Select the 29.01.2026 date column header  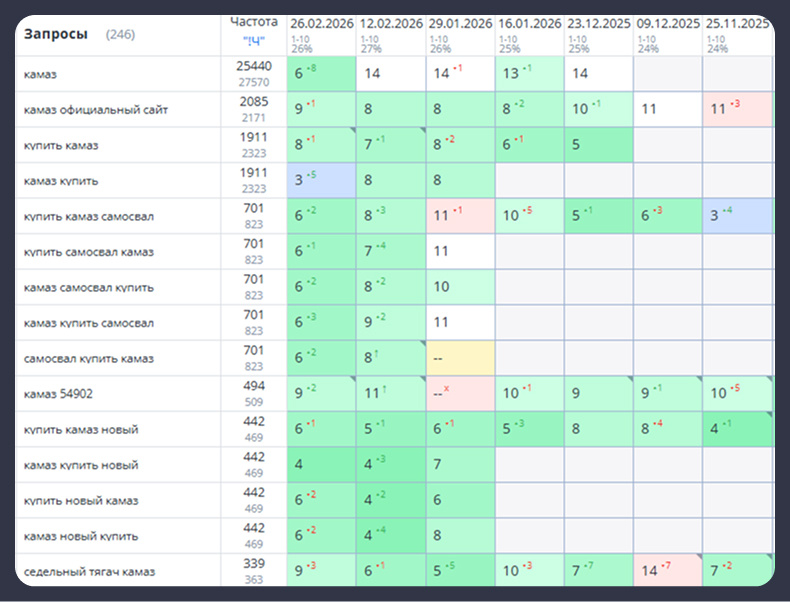[x=460, y=24]
